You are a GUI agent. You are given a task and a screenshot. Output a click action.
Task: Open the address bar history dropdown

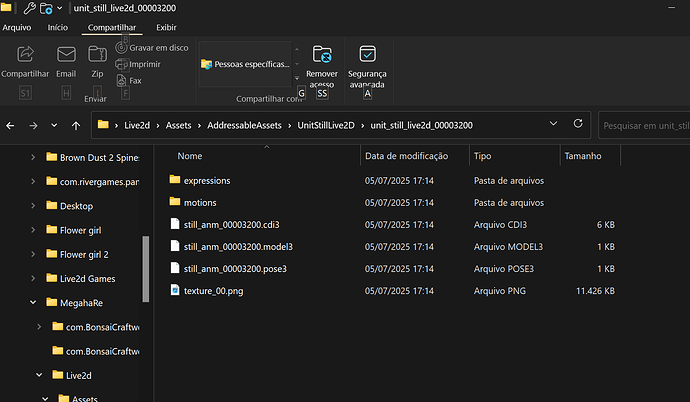point(553,124)
